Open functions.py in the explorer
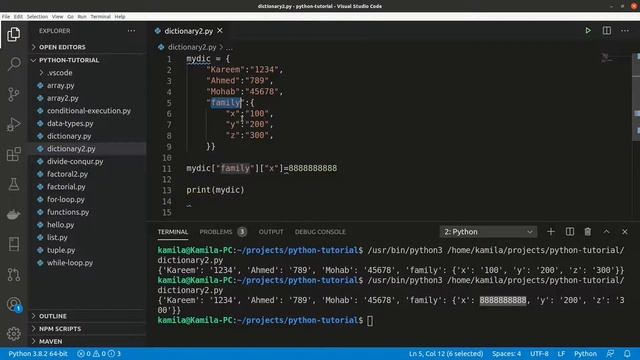 68,212
